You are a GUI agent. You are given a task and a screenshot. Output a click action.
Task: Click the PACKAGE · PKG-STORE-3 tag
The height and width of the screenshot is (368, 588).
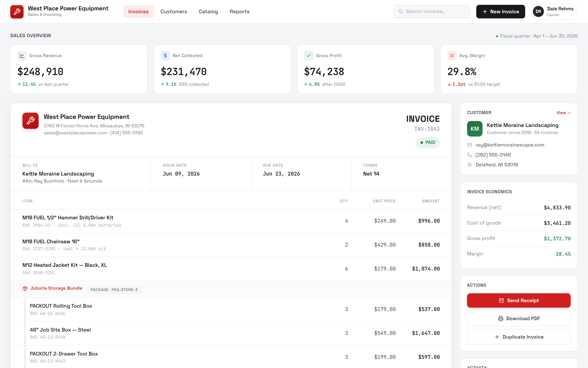pyautogui.click(x=114, y=290)
